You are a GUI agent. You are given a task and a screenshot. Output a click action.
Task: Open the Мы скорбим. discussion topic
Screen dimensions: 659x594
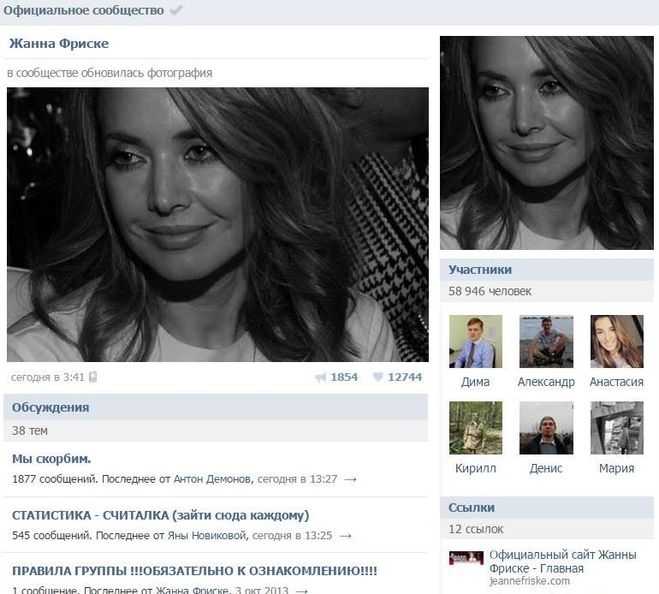coord(51,459)
